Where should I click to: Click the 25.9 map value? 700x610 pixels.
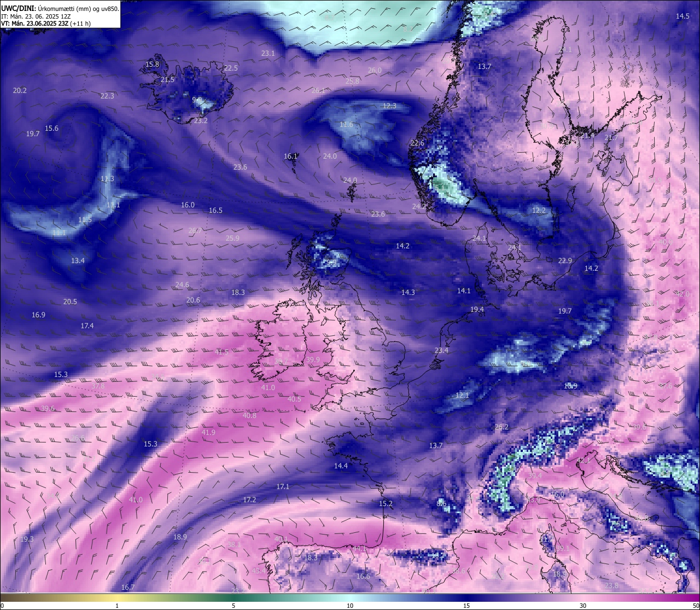232,239
